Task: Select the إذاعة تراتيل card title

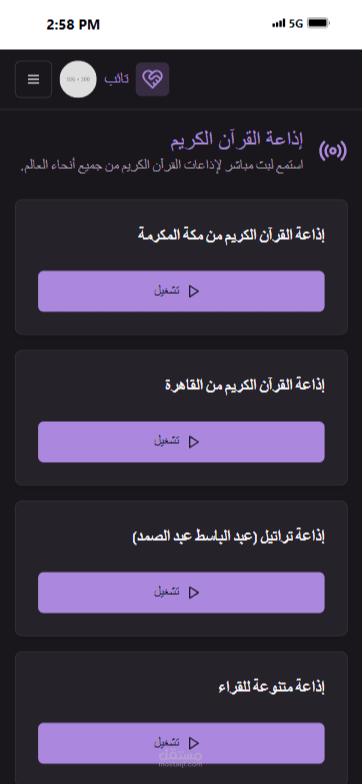Action: click(x=228, y=536)
